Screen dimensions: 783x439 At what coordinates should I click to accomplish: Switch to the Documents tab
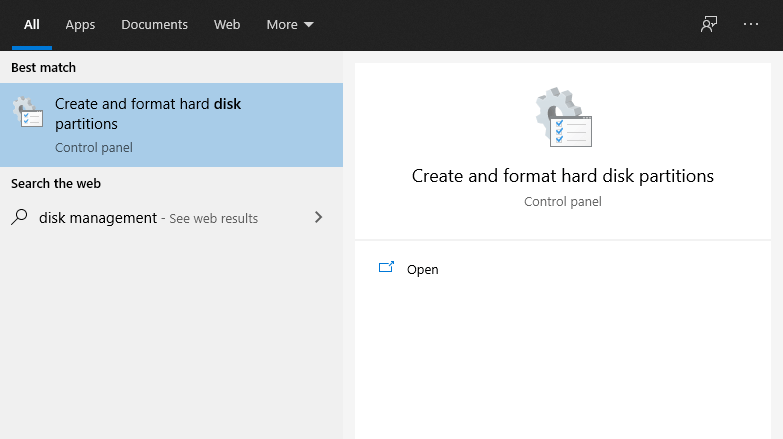point(154,24)
